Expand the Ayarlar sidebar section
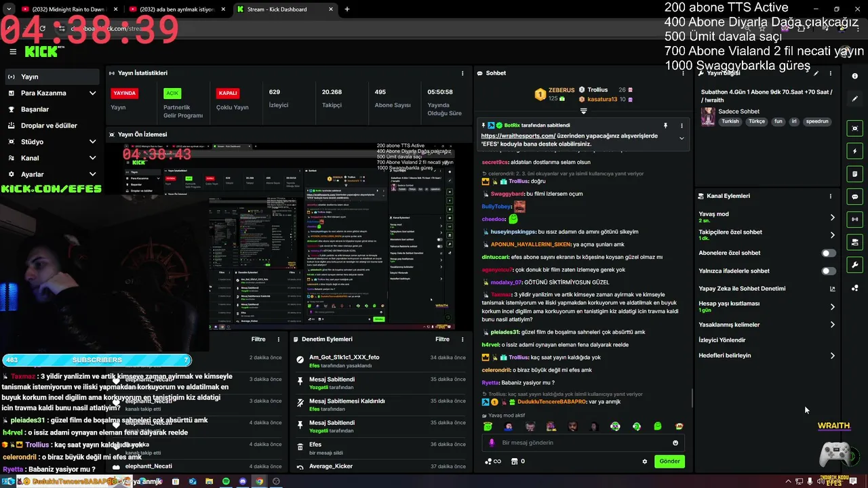Image resolution: width=868 pixels, height=488 pixels. [x=52, y=174]
